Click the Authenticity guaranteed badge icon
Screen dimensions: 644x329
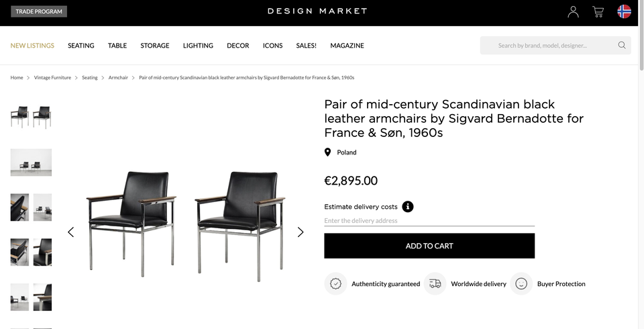(x=335, y=284)
